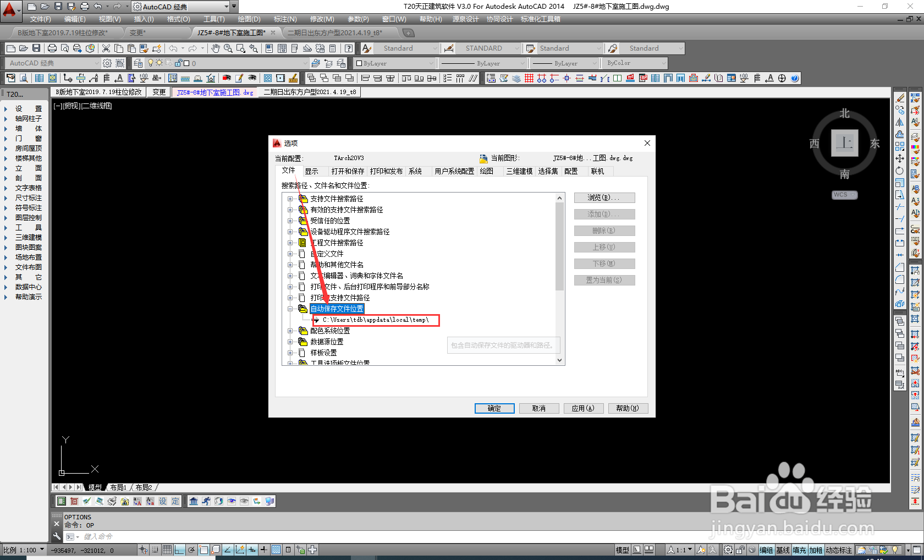Switch to 系统 tab in Options
This screenshot has width=924, height=560.
[x=415, y=171]
